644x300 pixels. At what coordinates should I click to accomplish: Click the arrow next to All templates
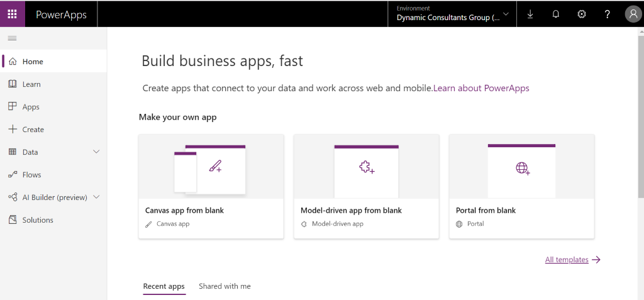pos(596,260)
